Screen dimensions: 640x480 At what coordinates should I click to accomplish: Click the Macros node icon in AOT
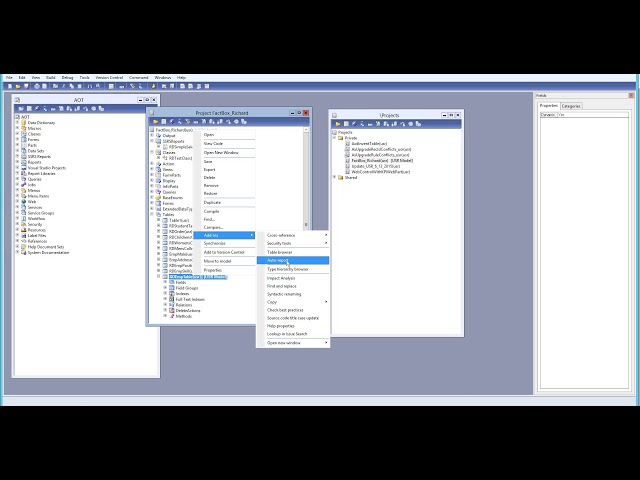click(x=24, y=128)
